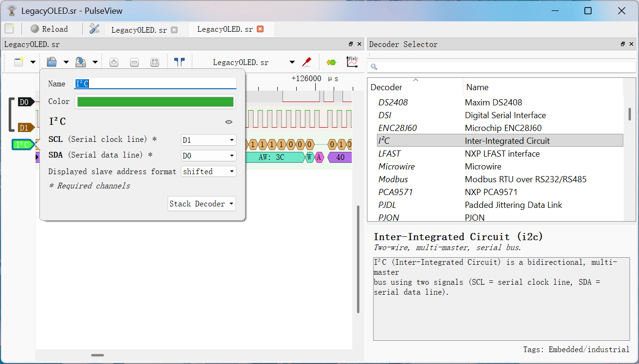Click the add protocol decoder icon
639x364 pixels.
[331, 62]
